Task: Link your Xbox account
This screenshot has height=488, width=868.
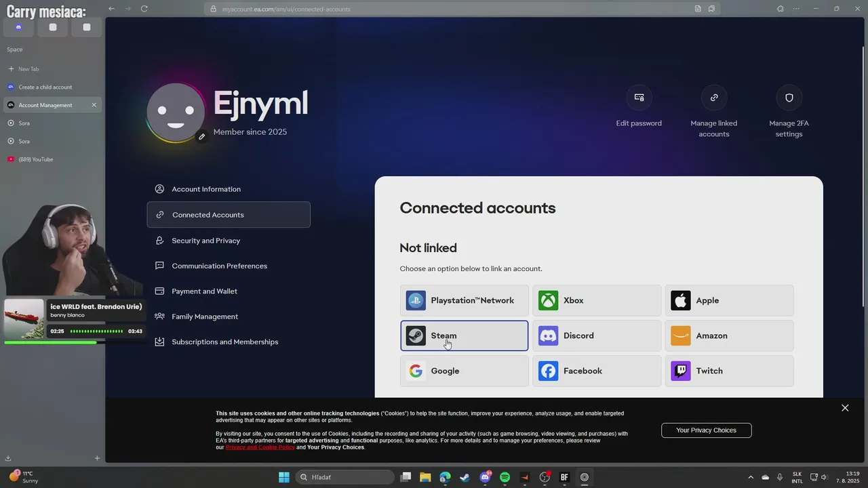Action: click(x=596, y=300)
